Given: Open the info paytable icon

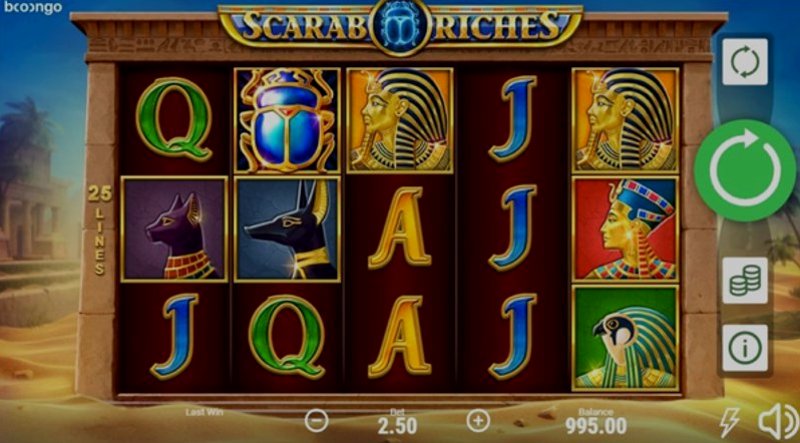Looking at the screenshot, I should [745, 348].
